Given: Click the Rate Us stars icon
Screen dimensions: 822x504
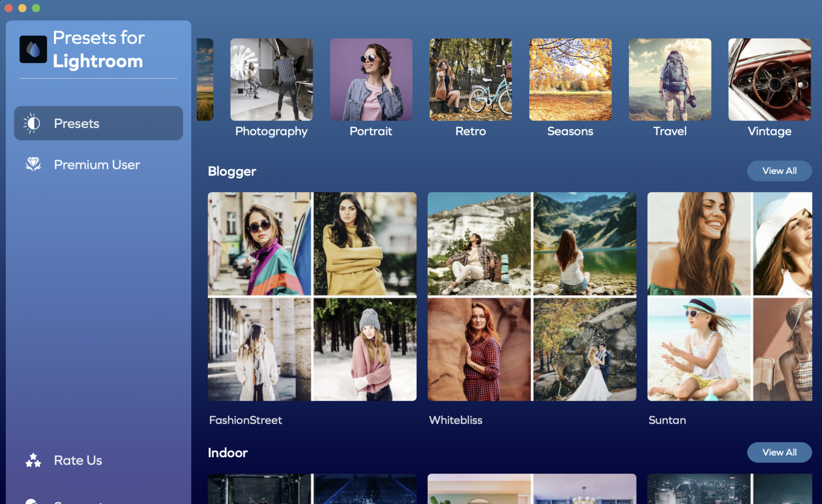Looking at the screenshot, I should (x=33, y=460).
